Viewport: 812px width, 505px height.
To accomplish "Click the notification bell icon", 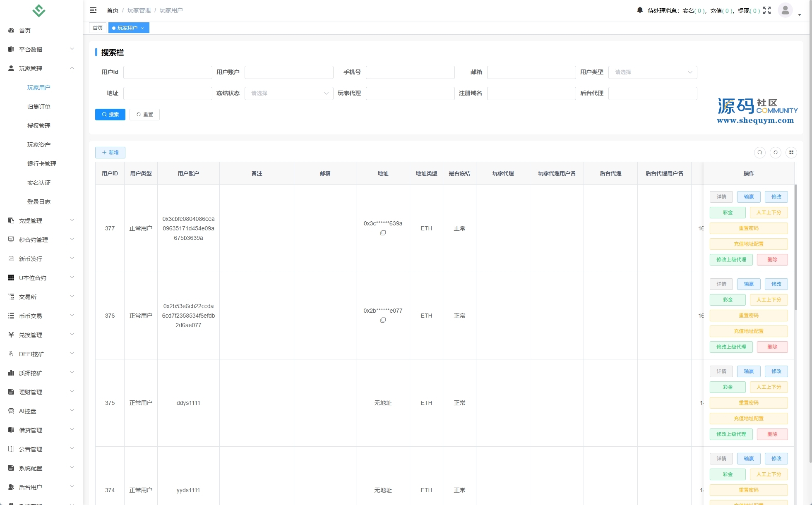I will (x=640, y=10).
